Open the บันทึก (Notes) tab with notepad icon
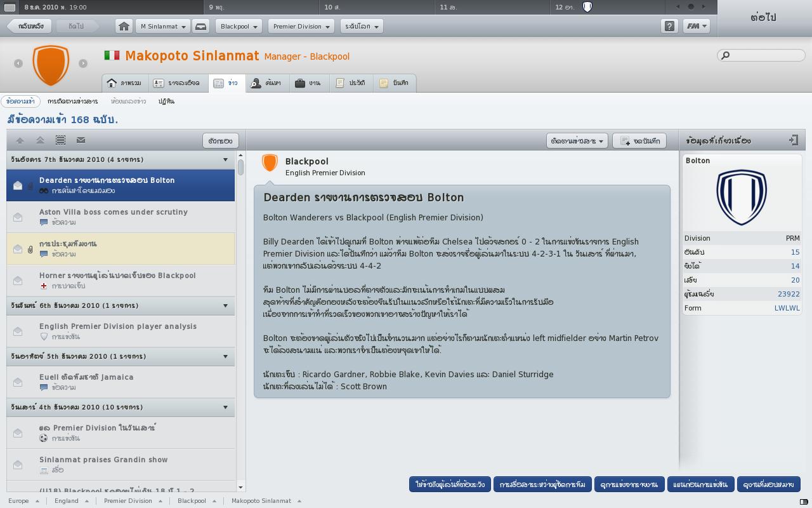The image size is (812, 508). (x=395, y=83)
